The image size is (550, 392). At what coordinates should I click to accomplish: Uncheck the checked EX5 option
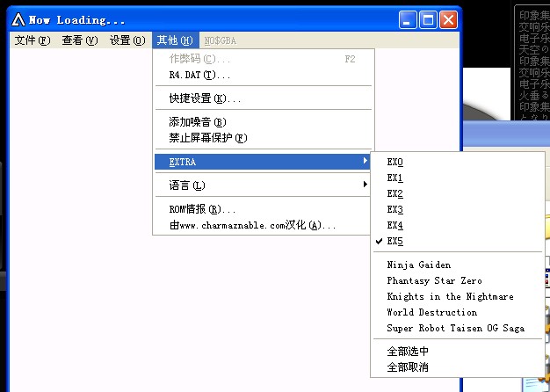458,241
